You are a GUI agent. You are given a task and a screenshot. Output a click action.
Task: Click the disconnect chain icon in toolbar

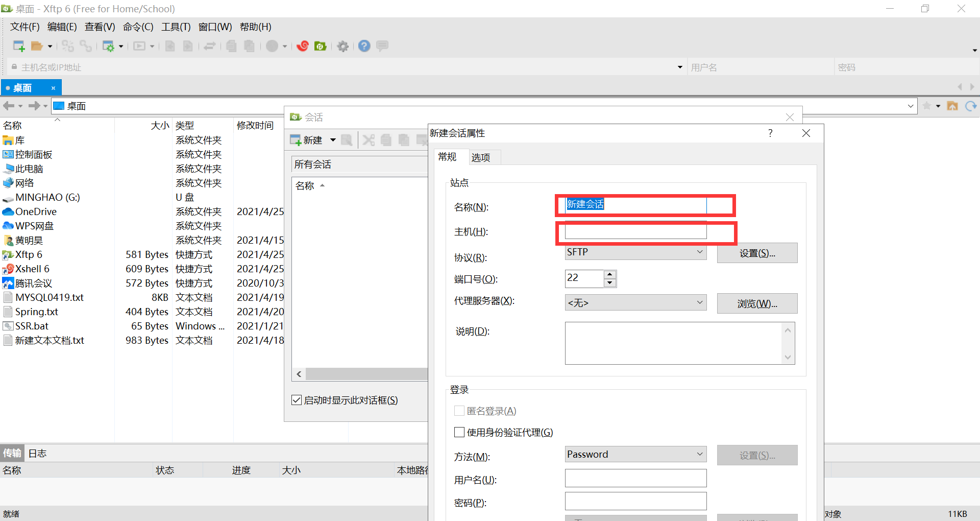click(86, 46)
